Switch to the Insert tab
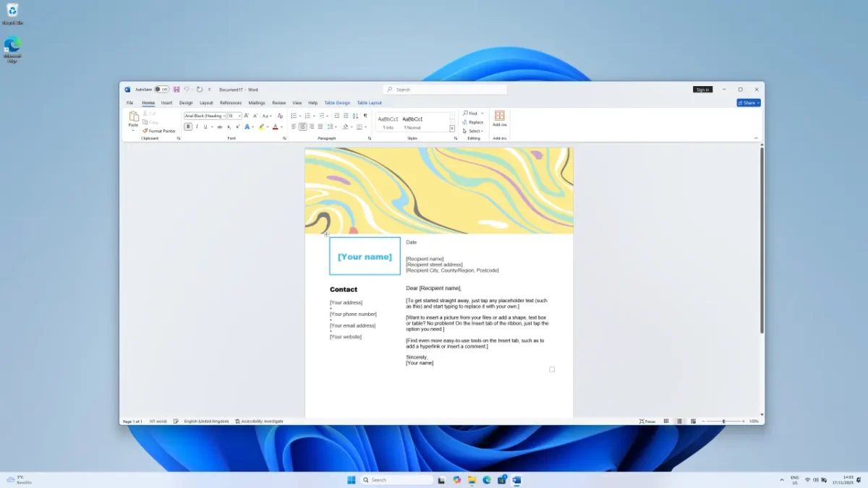 [x=167, y=103]
